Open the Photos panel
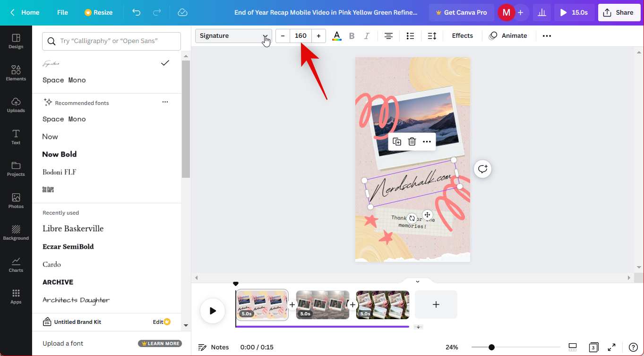644x356 pixels. click(16, 200)
